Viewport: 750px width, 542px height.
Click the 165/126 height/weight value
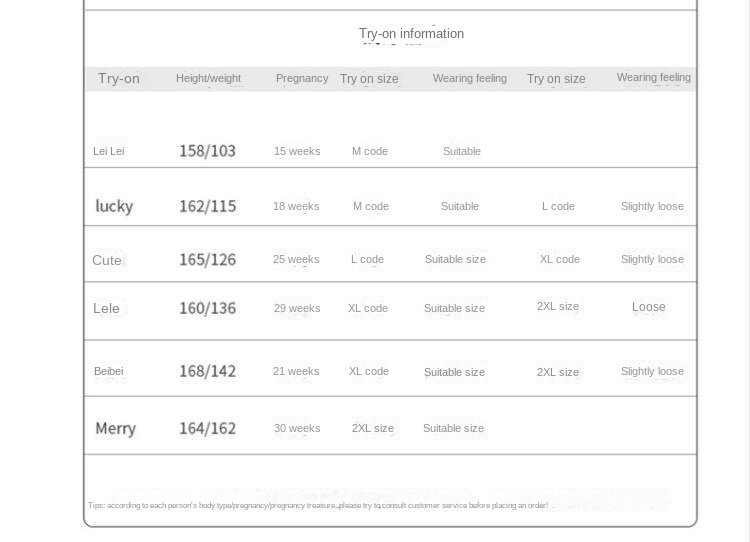(207, 259)
